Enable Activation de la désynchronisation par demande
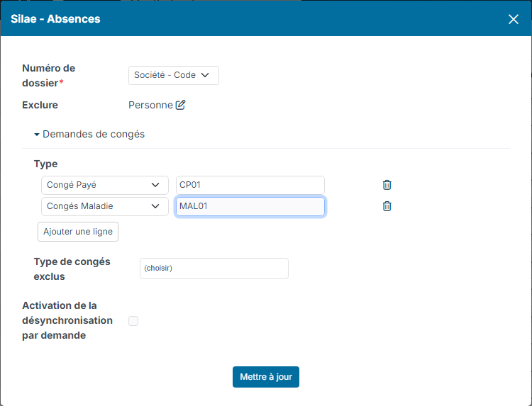This screenshot has height=406, width=532. (x=133, y=321)
